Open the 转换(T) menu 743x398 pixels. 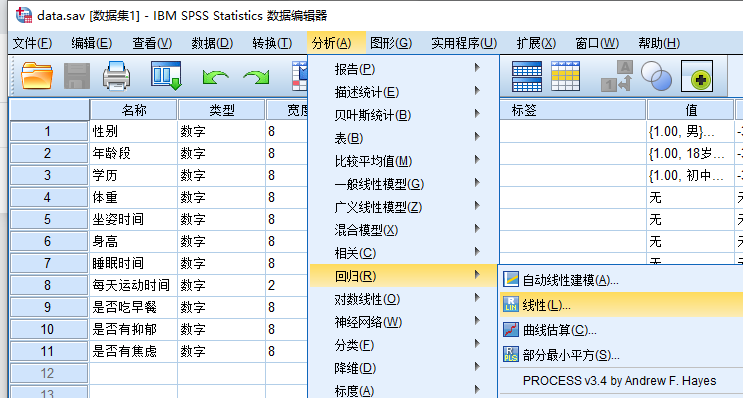tap(272, 44)
